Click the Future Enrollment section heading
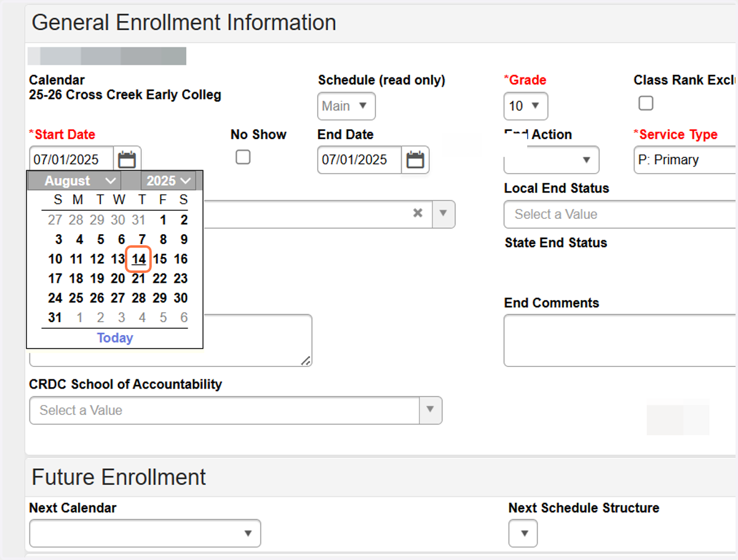Image resolution: width=738 pixels, height=560 pixels. 119,477
